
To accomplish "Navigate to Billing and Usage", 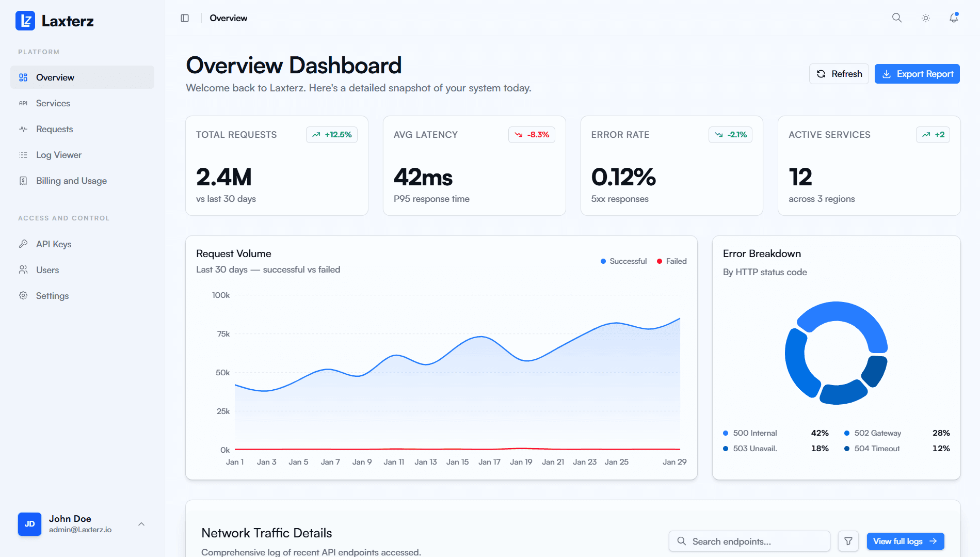I will (71, 181).
